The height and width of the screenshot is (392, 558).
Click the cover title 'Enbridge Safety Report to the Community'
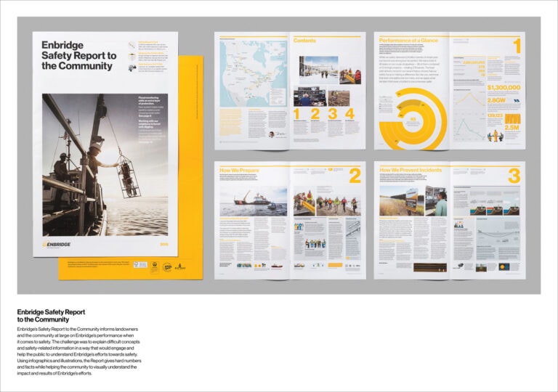tap(78, 55)
